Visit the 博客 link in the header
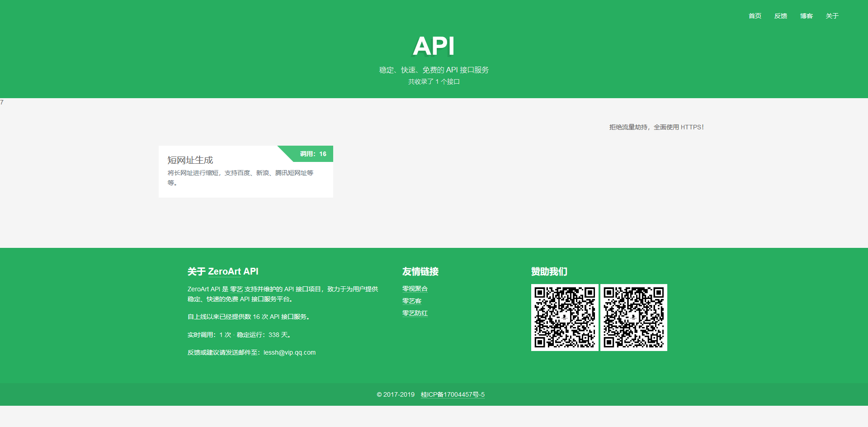 coord(806,16)
